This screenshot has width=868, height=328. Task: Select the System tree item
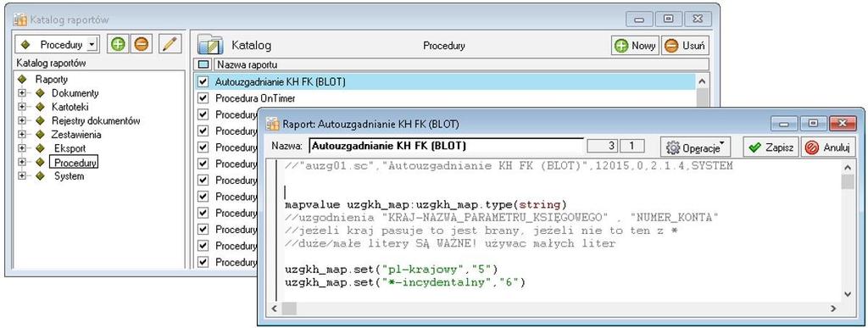69,176
